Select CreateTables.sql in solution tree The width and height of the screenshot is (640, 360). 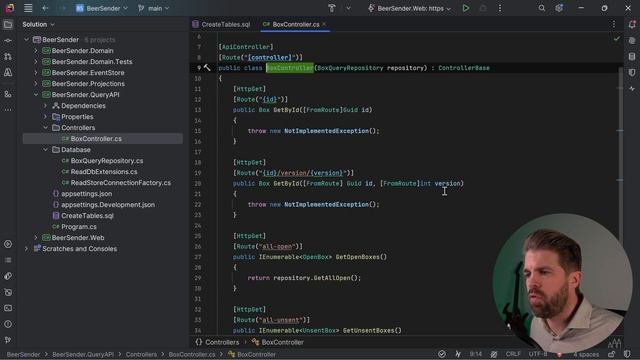pos(103,216)
